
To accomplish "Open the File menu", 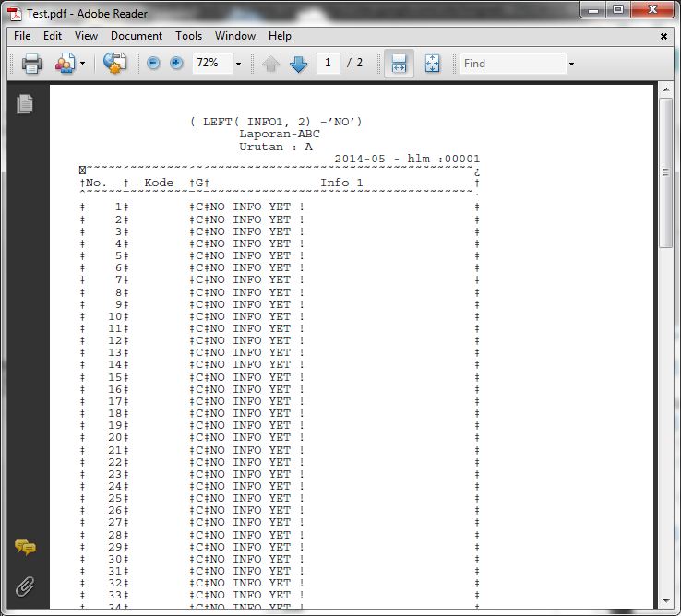I will (x=22, y=36).
